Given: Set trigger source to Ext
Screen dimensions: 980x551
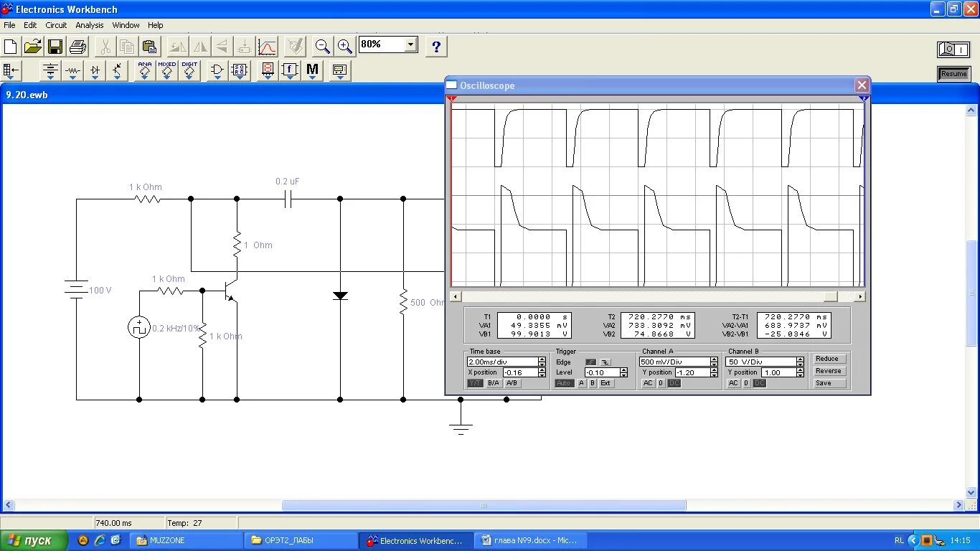Looking at the screenshot, I should (x=606, y=383).
